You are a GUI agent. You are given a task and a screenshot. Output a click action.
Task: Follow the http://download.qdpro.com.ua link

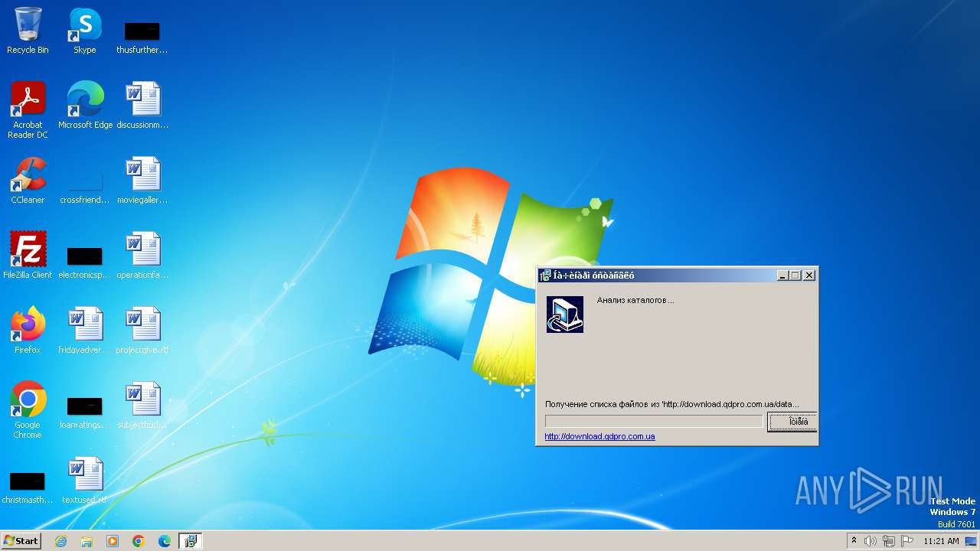click(599, 436)
